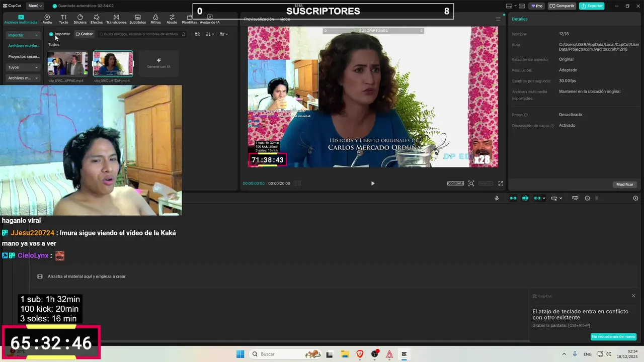Open the Audio panel
This screenshot has width=644, height=362.
pos(47,19)
